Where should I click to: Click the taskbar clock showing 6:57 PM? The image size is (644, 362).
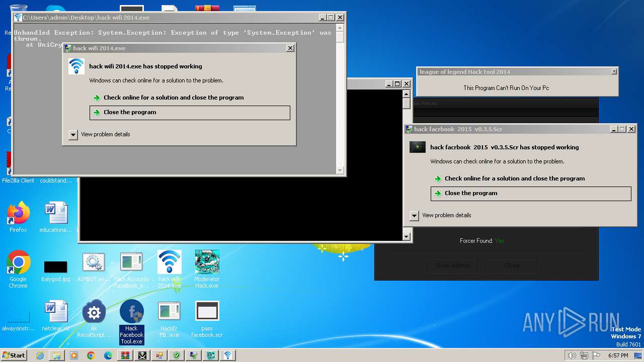(618, 355)
